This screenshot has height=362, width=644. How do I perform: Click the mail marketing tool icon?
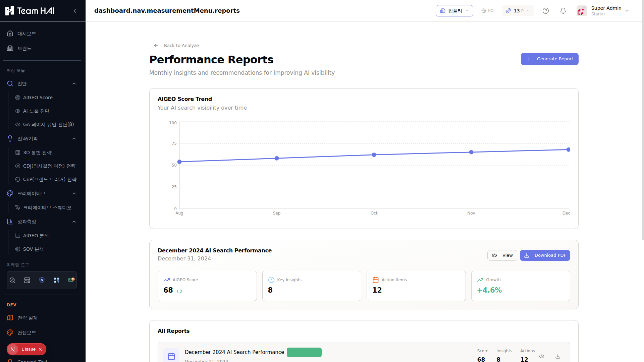pyautogui.click(x=71, y=280)
